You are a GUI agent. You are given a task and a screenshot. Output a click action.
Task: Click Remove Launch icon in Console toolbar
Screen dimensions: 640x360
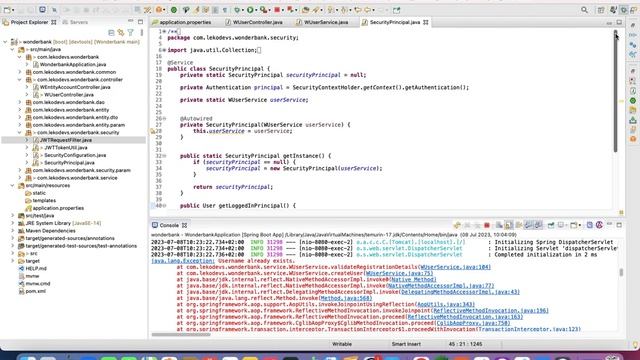[467, 225]
